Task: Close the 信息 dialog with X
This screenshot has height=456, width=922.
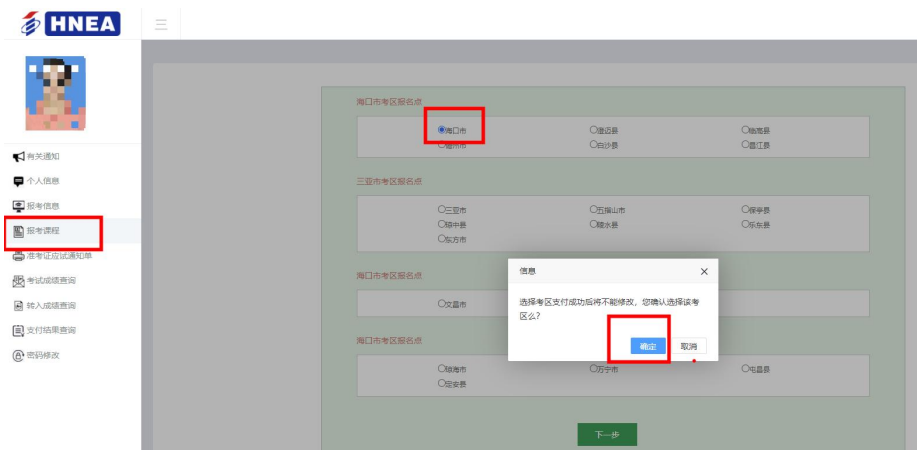Action: 703,271
